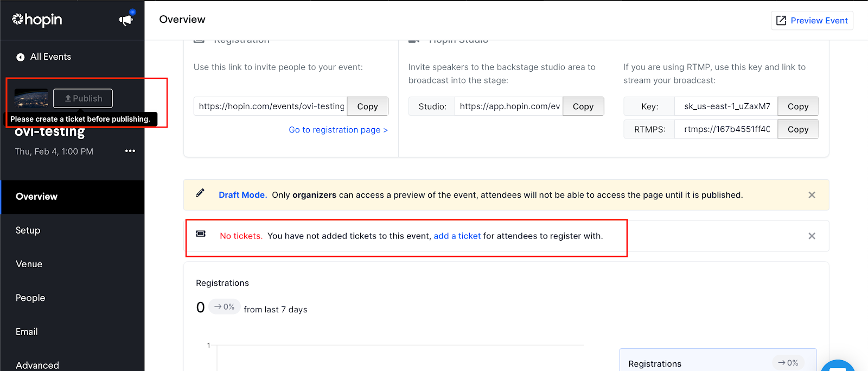This screenshot has height=371, width=868.
Task: Copy the event registration link
Action: pyautogui.click(x=367, y=106)
